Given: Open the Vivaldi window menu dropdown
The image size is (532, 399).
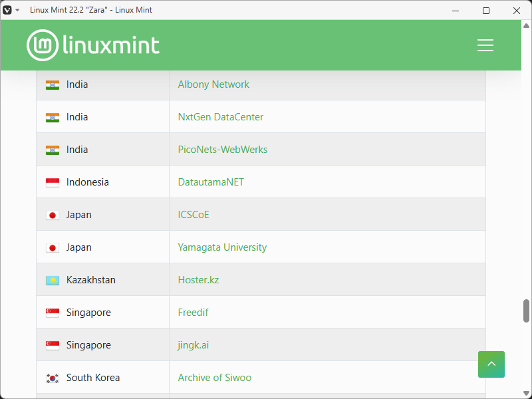Looking at the screenshot, I should pos(17,11).
